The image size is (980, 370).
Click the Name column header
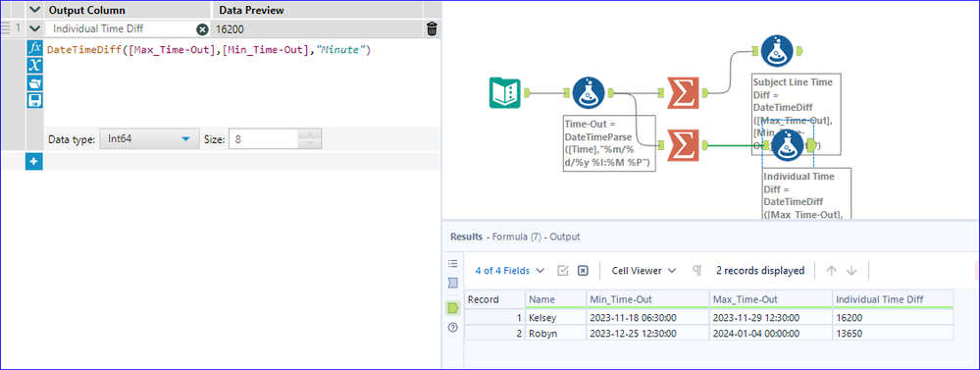pyautogui.click(x=555, y=299)
